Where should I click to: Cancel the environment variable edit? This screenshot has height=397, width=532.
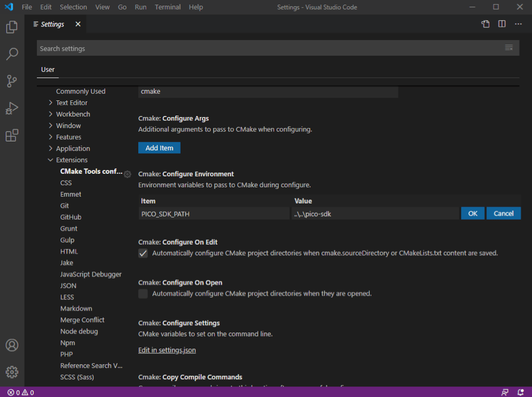pyautogui.click(x=504, y=214)
